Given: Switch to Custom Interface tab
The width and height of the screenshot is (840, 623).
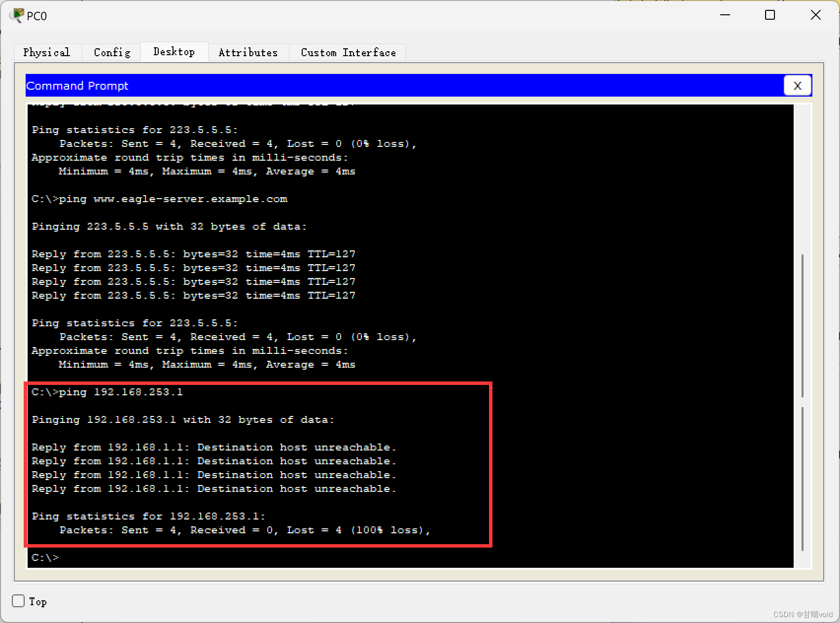Looking at the screenshot, I should tap(348, 52).
